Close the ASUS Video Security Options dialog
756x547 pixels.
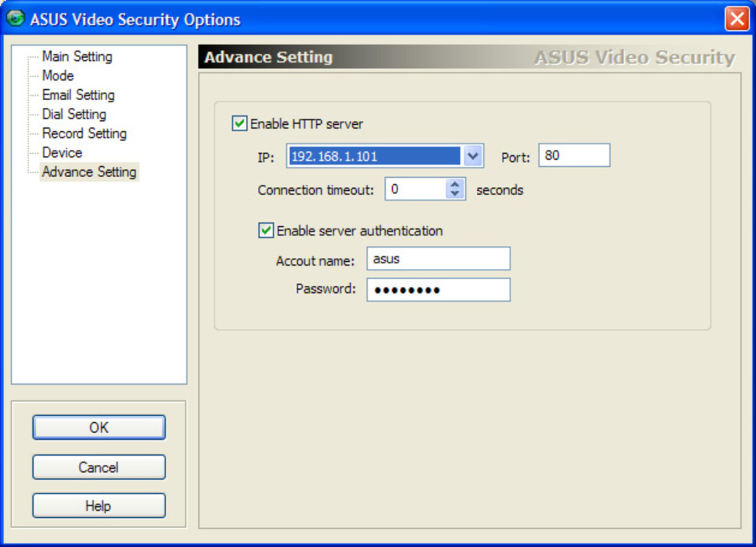click(737, 19)
